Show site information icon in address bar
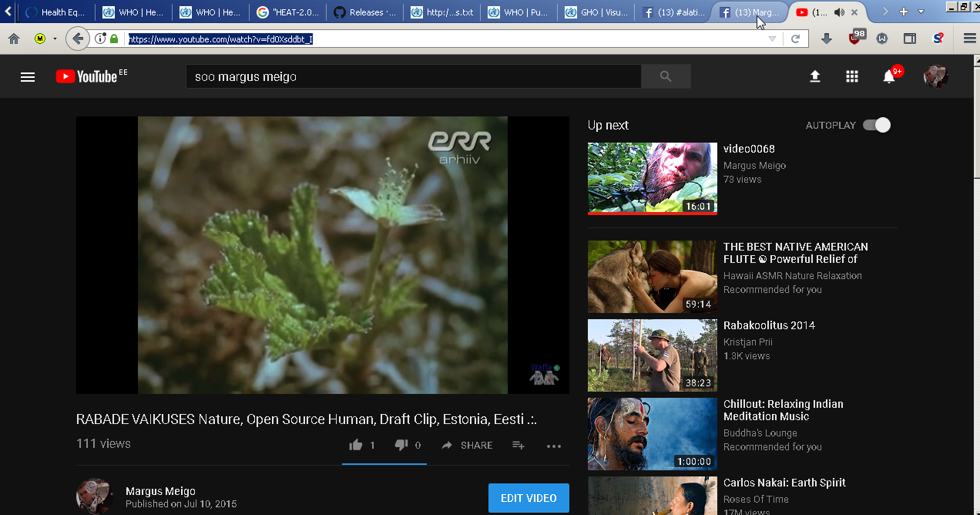 [x=100, y=39]
